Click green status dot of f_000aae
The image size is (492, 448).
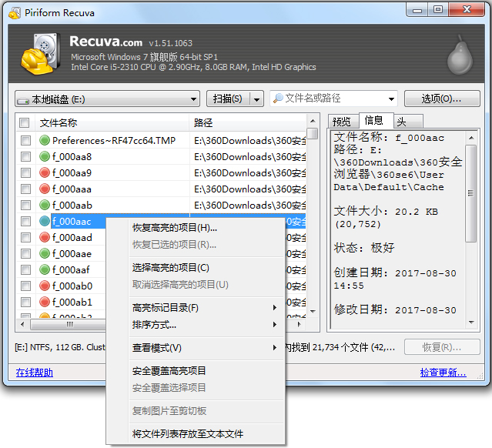45,253
